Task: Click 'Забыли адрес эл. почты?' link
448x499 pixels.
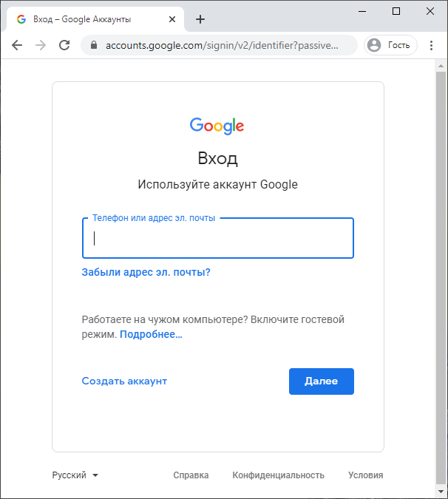Action: click(x=146, y=272)
